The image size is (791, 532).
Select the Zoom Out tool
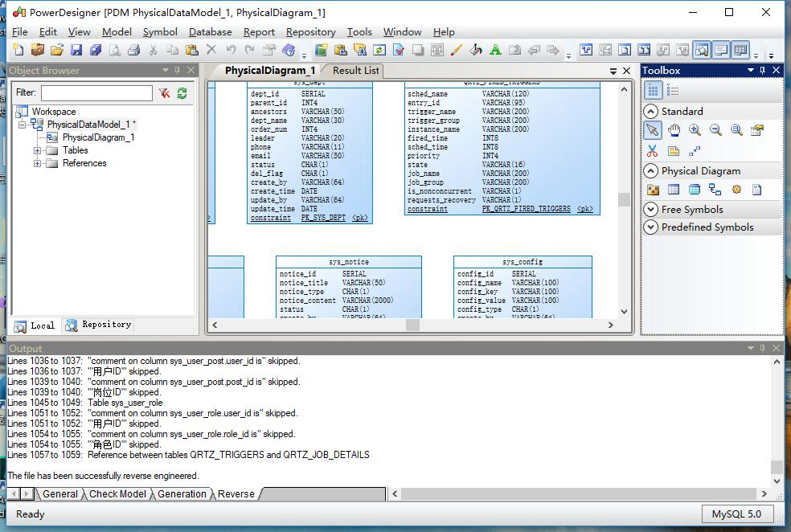click(x=715, y=130)
